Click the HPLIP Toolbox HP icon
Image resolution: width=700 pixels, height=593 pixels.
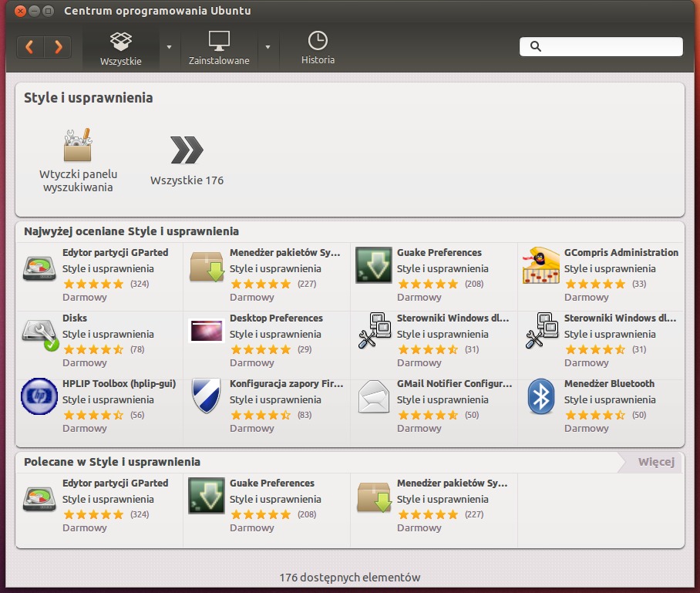pyautogui.click(x=39, y=396)
